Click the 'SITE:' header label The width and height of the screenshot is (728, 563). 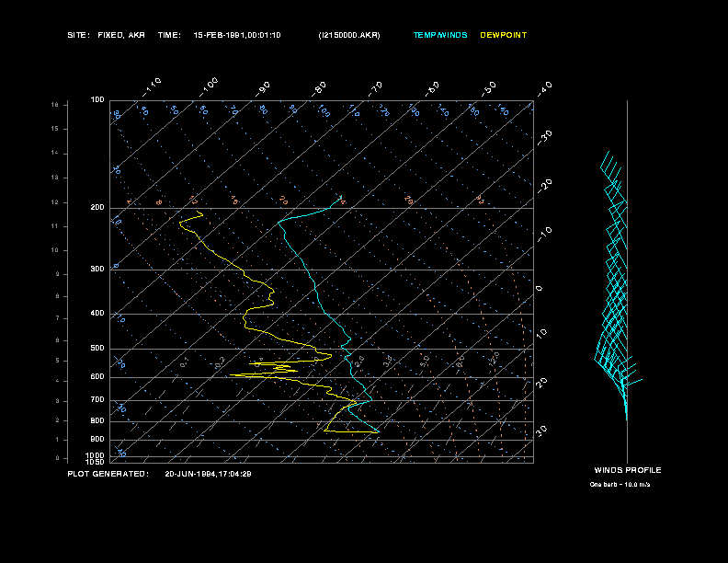coord(78,35)
